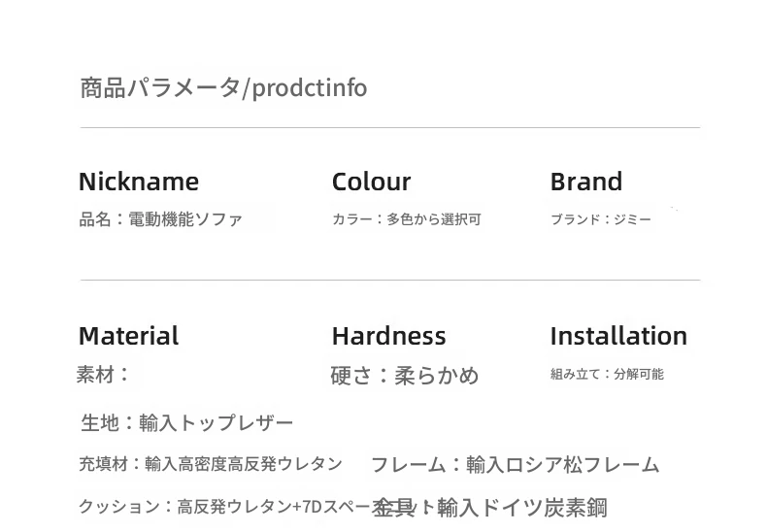767x532 pixels.
Task: Select the Nickname heading
Action: (x=138, y=182)
